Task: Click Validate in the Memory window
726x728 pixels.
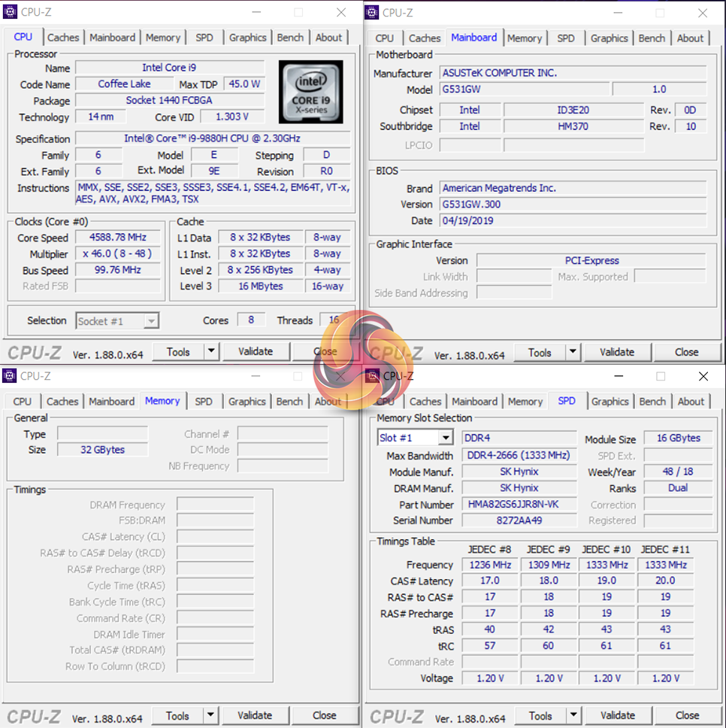Action: point(255,715)
